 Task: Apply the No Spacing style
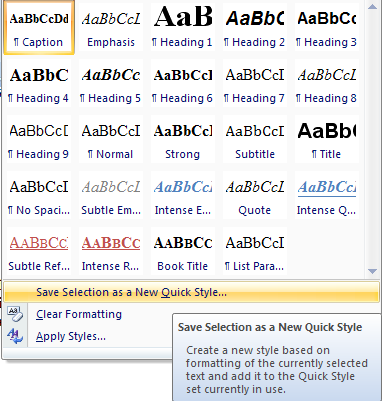[39, 195]
